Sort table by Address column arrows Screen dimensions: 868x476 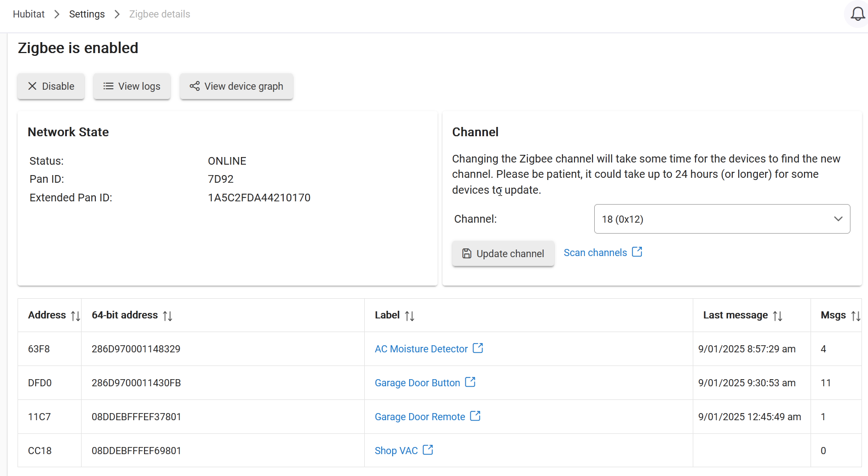click(x=76, y=316)
